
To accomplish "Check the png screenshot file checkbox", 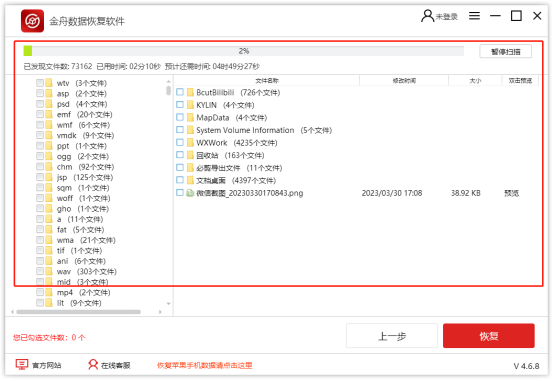I will click(x=180, y=193).
